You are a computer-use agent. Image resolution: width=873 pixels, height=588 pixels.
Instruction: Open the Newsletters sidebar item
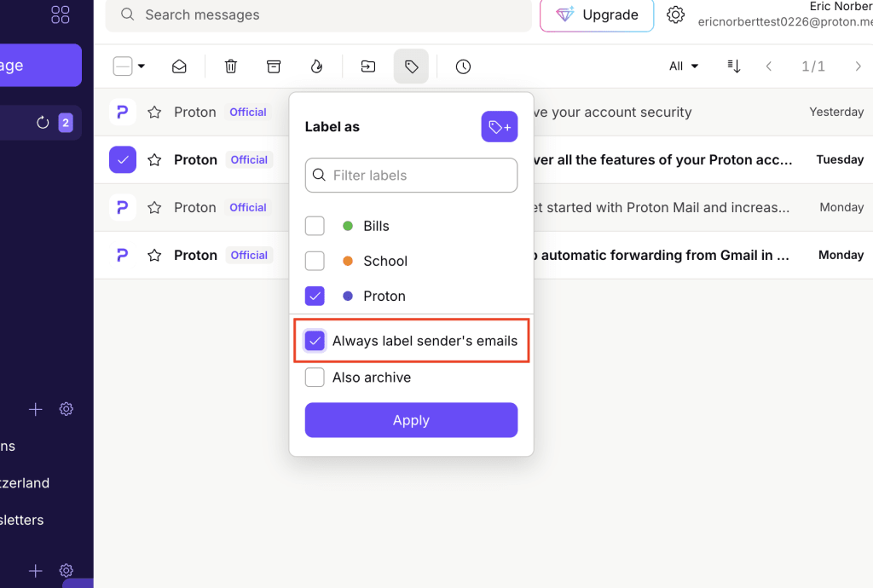[x=21, y=520]
